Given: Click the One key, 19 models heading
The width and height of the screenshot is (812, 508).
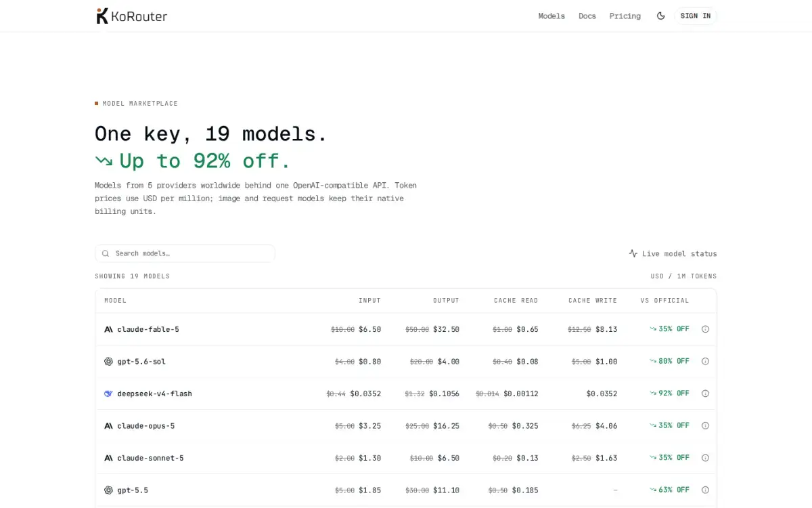Looking at the screenshot, I should point(211,133).
